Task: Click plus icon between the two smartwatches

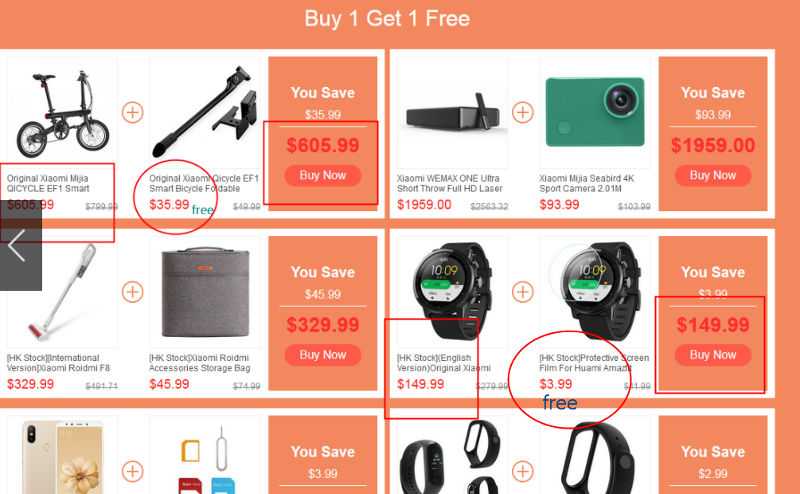Action: pos(523,292)
